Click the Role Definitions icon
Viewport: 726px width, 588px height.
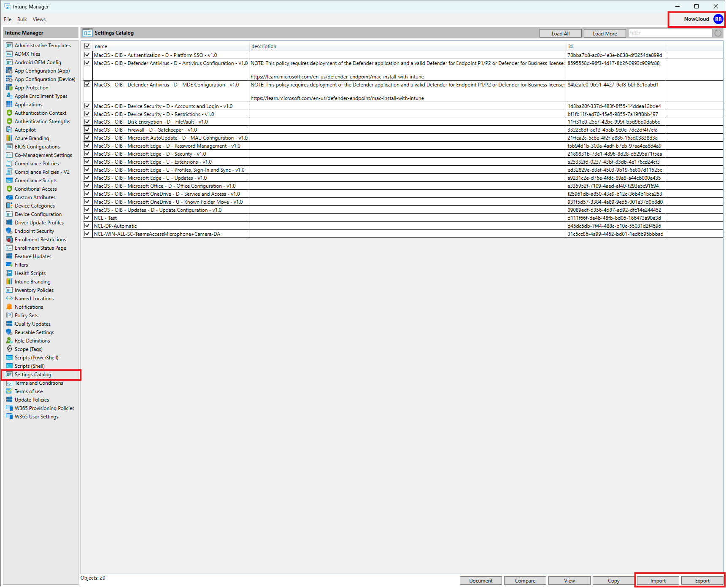tap(9, 341)
